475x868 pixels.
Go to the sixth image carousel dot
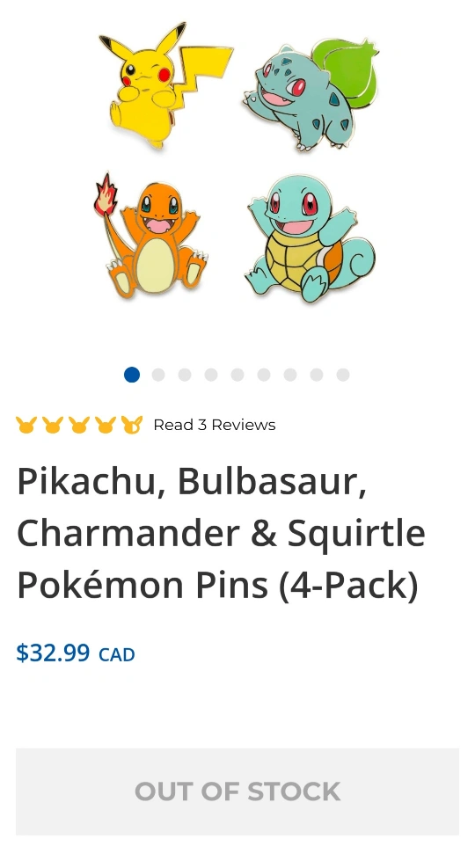pos(264,375)
